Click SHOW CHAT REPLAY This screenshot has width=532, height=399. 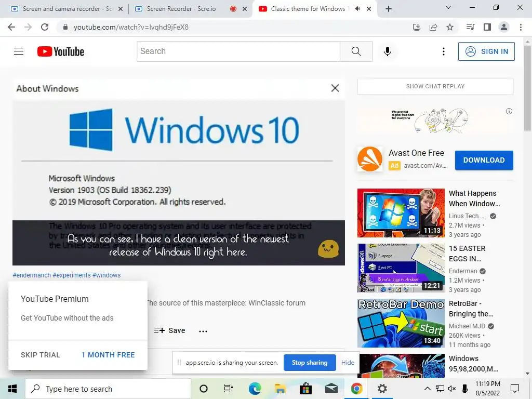[x=435, y=87]
